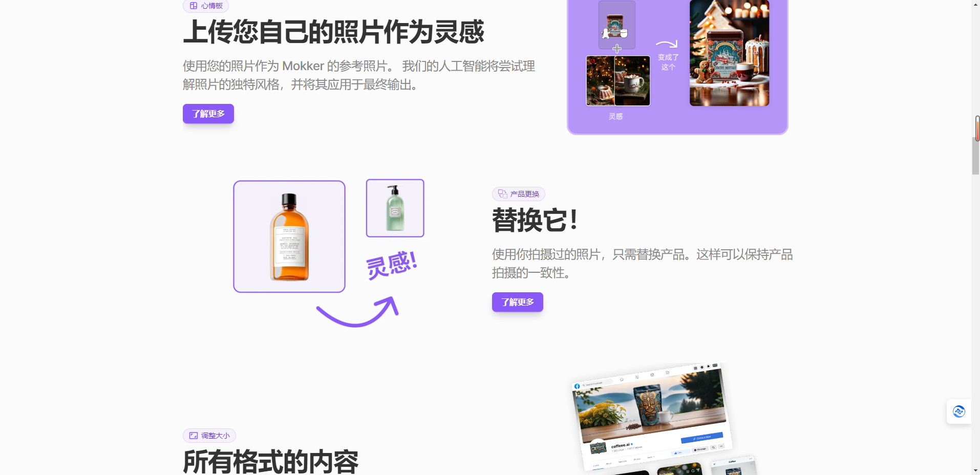Viewport: 980px width, 475px height.
Task: Click the Messenger icon in the mockup header
Action: [x=702, y=368]
